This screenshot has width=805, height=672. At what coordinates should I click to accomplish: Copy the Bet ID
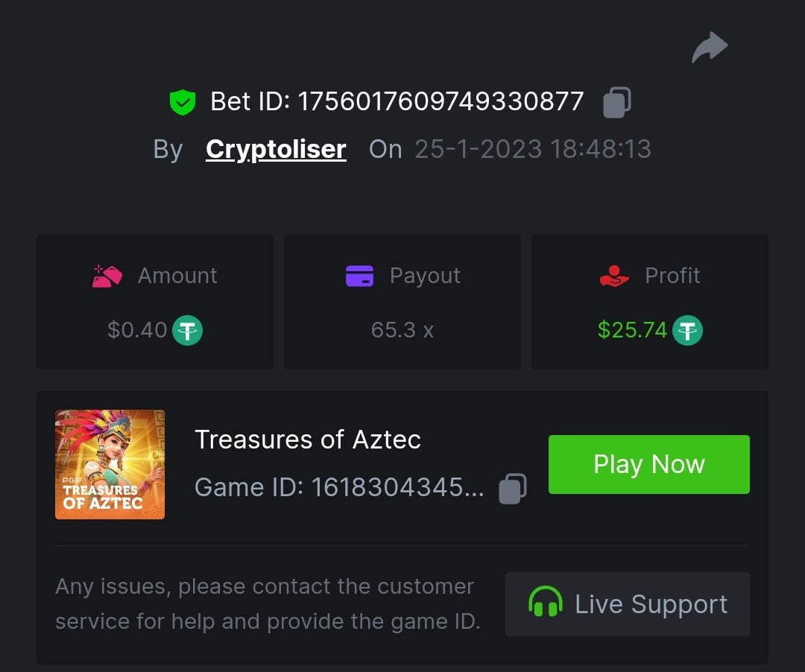point(617,102)
